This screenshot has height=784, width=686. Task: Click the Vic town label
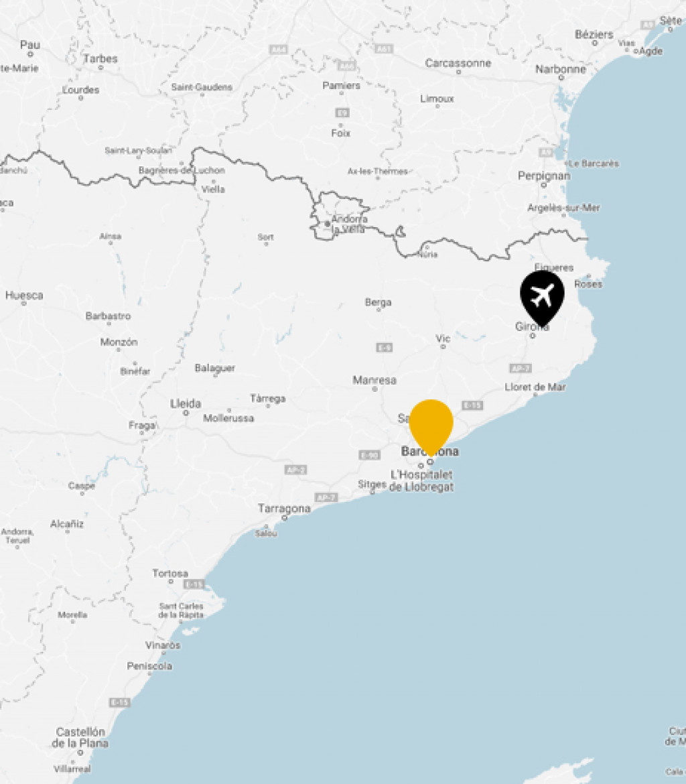[x=443, y=338]
